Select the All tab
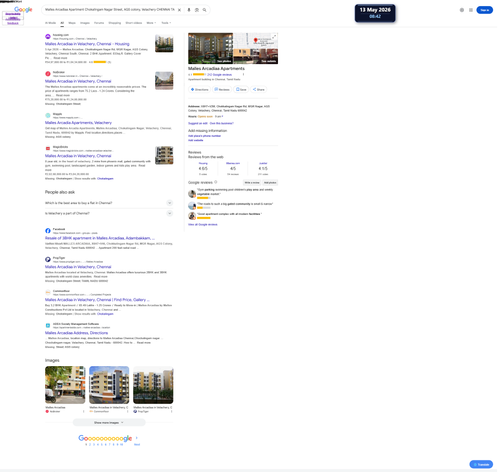Viewport: 500px width, 472px height. click(62, 23)
